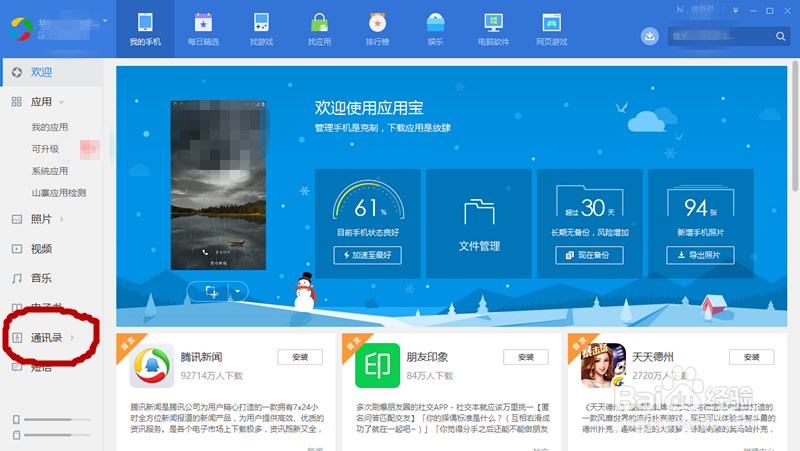The image size is (800, 451).
Task: Open the 朋友印象 title link
Action: [427, 357]
